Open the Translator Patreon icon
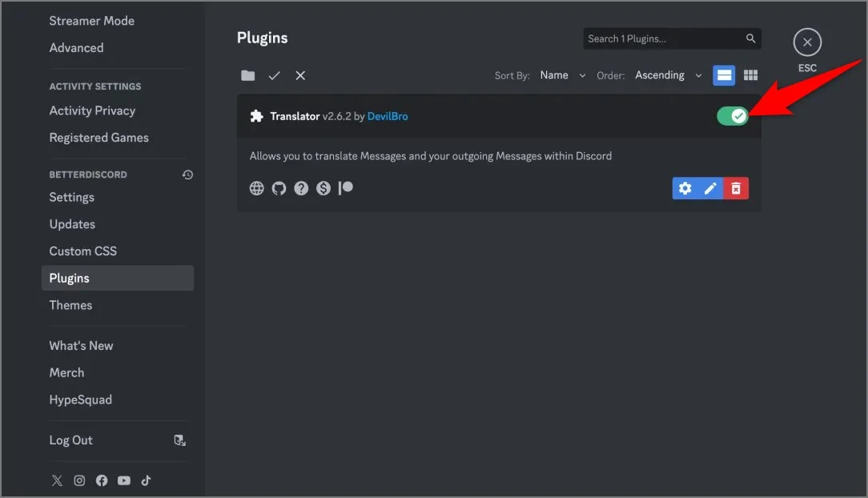This screenshot has width=868, height=498. point(346,188)
